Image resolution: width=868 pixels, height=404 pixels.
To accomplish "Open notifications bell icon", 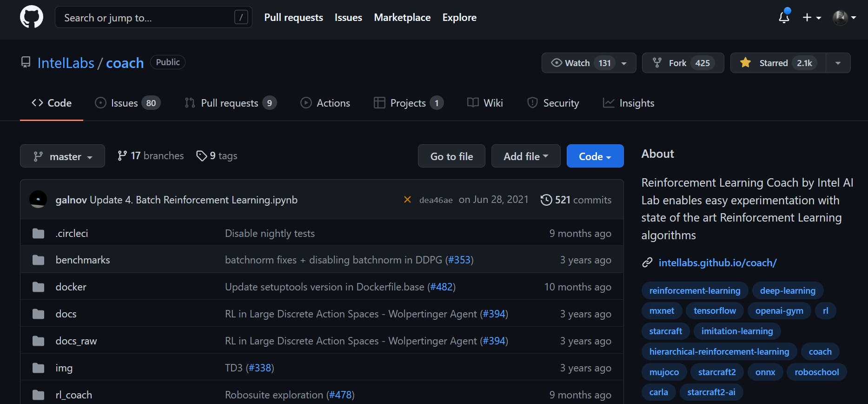I will 784,17.
